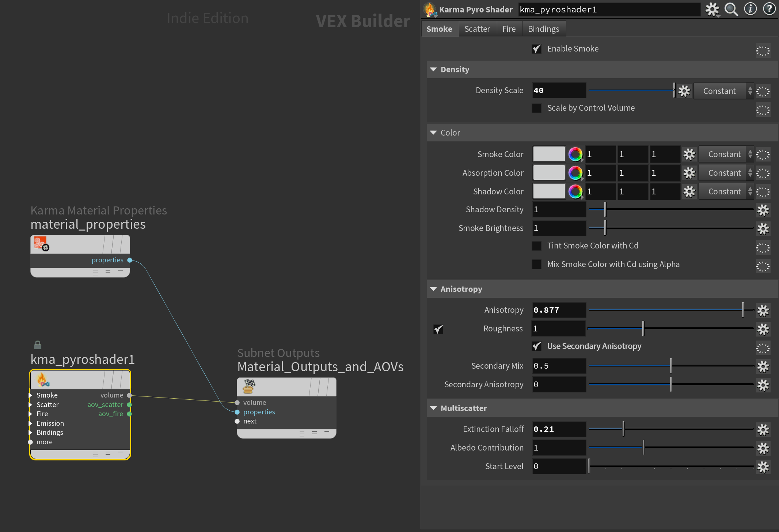Open the parameter gear menu in header

712,9
